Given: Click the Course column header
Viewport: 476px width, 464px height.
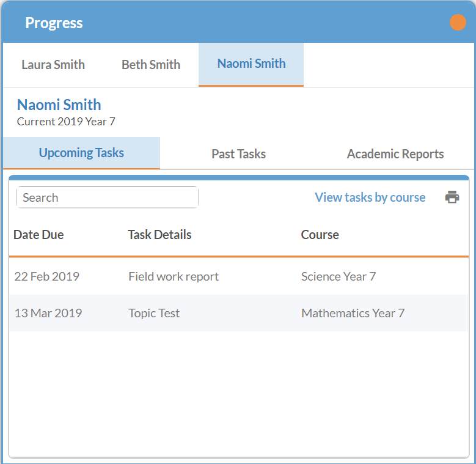Looking at the screenshot, I should (x=320, y=235).
